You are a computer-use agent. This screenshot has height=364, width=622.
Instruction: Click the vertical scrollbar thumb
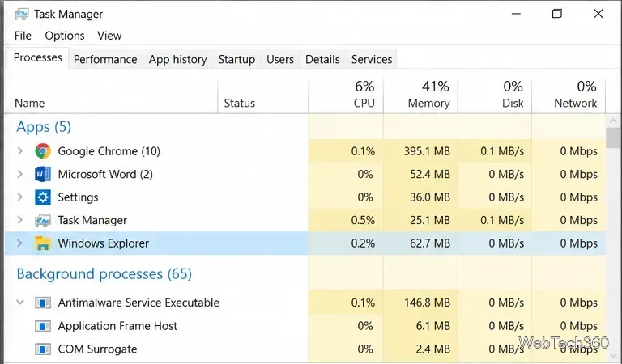point(615,138)
